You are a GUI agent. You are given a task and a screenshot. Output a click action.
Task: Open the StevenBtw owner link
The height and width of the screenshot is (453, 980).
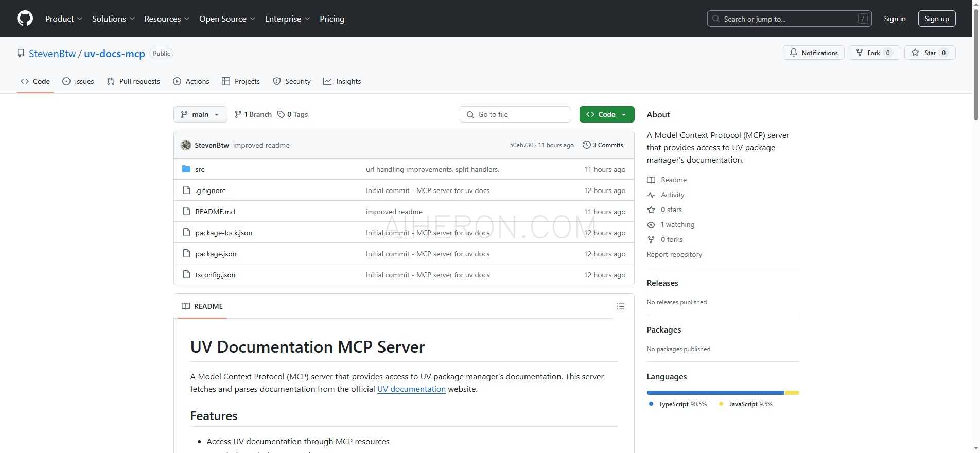(52, 54)
